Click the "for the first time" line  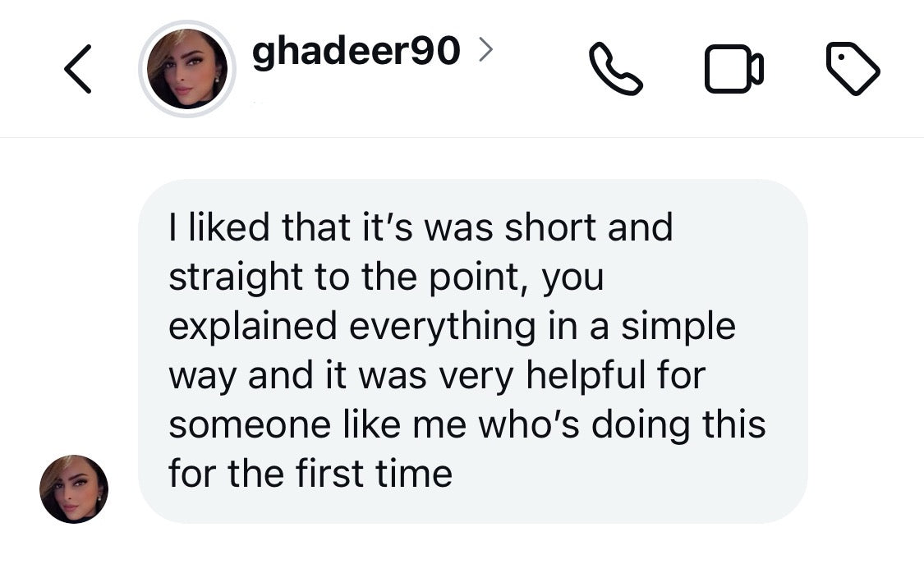[310, 474]
